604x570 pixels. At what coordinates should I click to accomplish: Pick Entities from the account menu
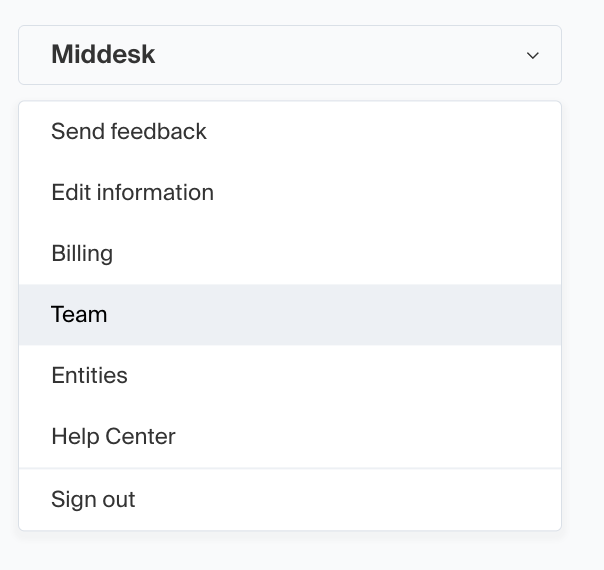pyautogui.click(x=89, y=376)
